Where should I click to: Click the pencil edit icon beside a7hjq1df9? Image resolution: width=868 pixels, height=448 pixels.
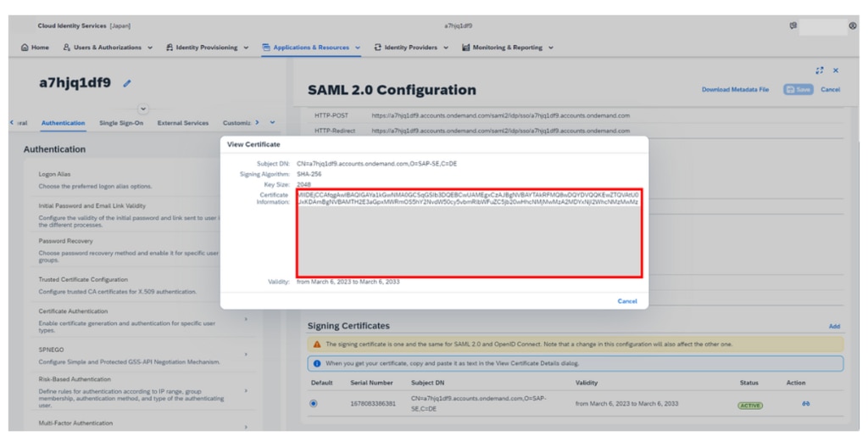[127, 84]
